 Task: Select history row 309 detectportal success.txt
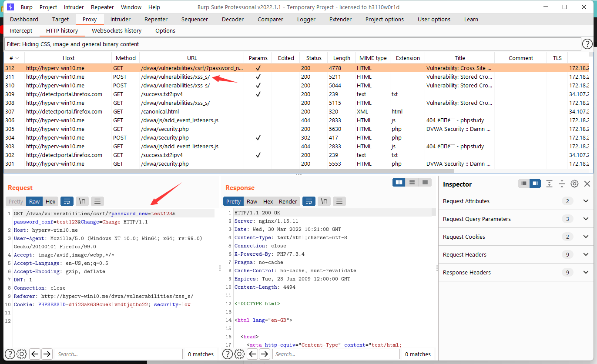click(x=296, y=94)
